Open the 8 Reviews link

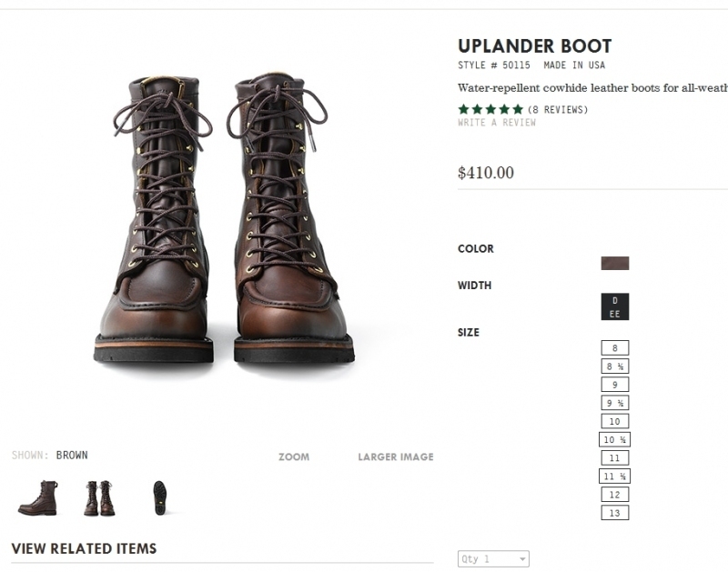coord(558,110)
